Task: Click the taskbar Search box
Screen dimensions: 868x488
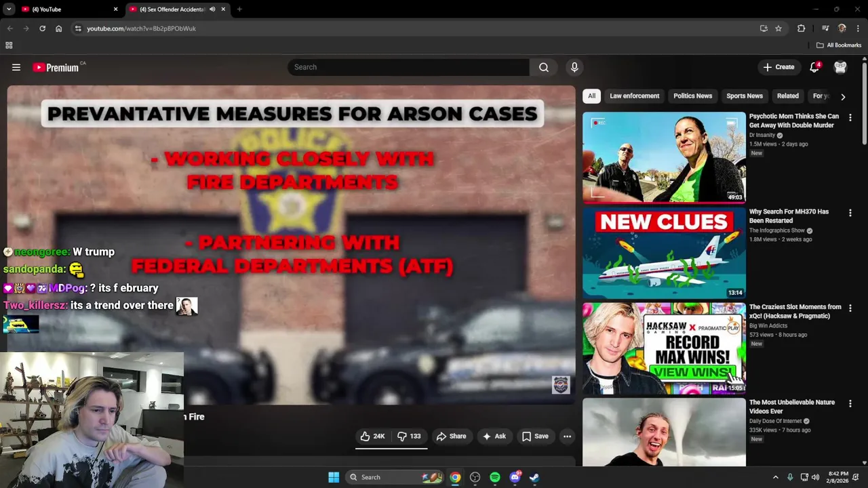Action: (x=395, y=477)
